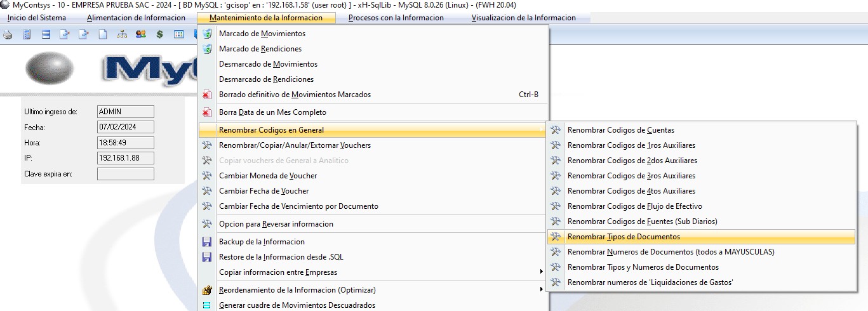Expand Renombrar Codigos en General submenu
This screenshot has height=311, width=868.
(x=373, y=130)
